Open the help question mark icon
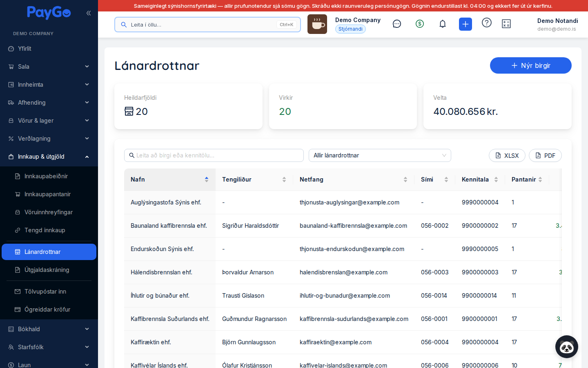 (487, 22)
